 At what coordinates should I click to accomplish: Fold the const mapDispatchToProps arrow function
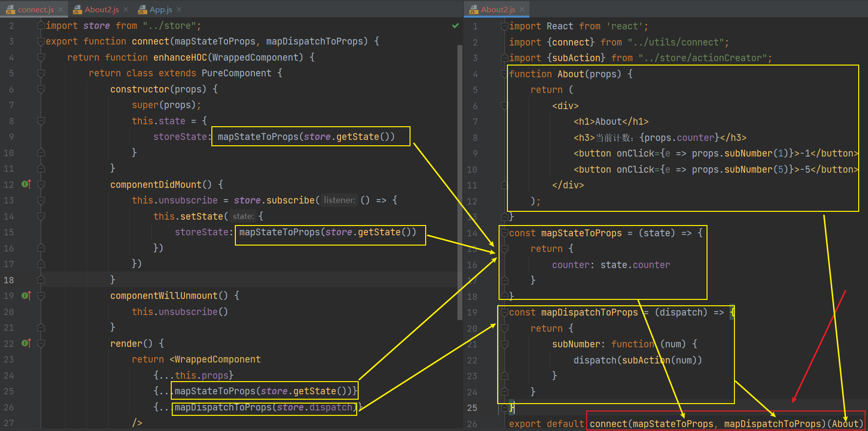504,313
